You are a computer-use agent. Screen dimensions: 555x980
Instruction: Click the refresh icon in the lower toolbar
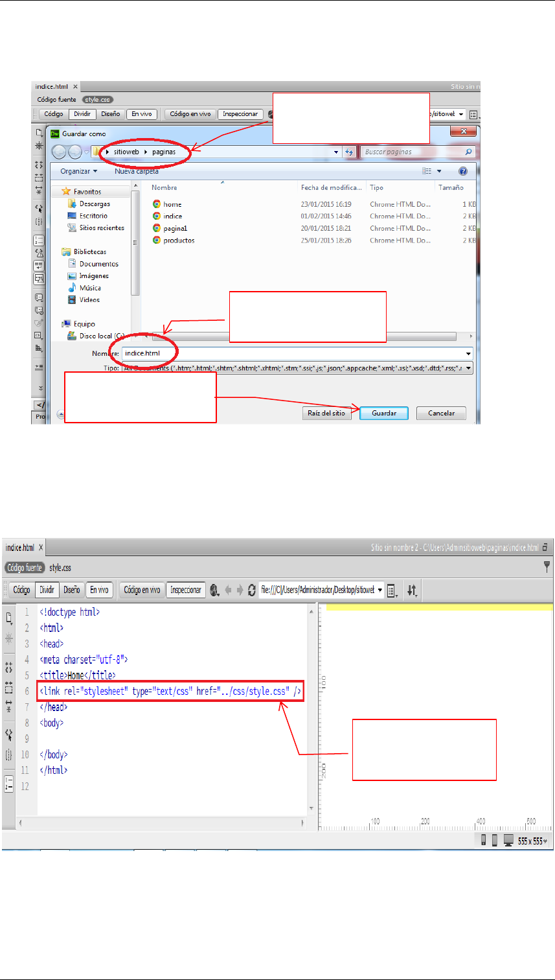tap(252, 590)
